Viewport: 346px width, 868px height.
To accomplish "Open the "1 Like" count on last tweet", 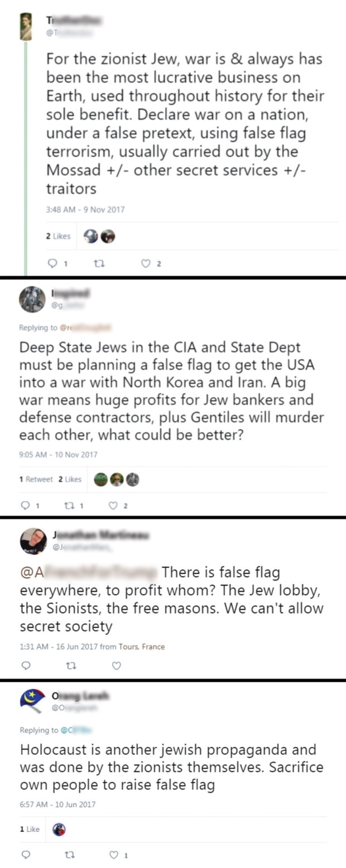I will (x=30, y=830).
